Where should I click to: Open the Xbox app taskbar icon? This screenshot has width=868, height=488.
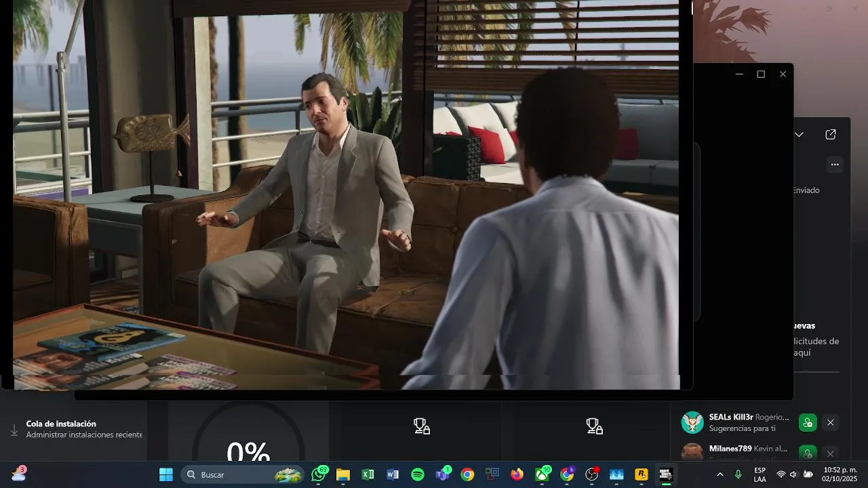coord(542,474)
